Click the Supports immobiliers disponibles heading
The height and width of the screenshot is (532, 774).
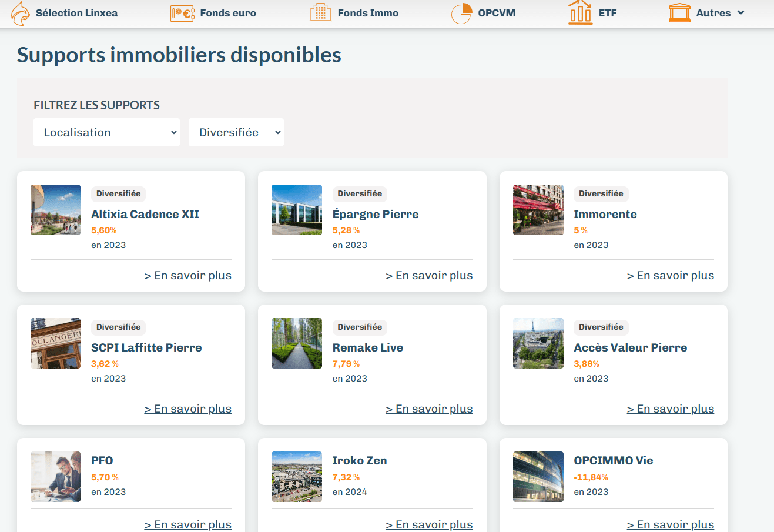(179, 55)
